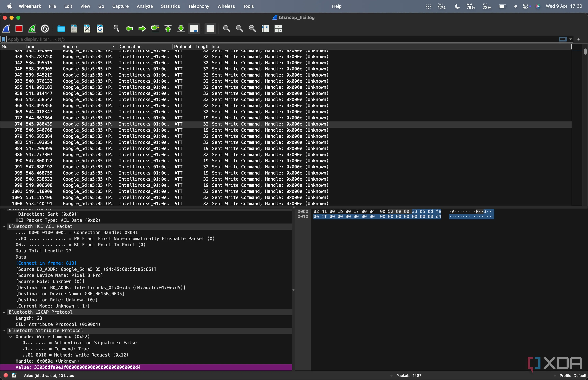Image resolution: width=588 pixels, height=380 pixels.
Task: Open the pane layout 1-2-3 toolbar icon
Action: pos(278,29)
